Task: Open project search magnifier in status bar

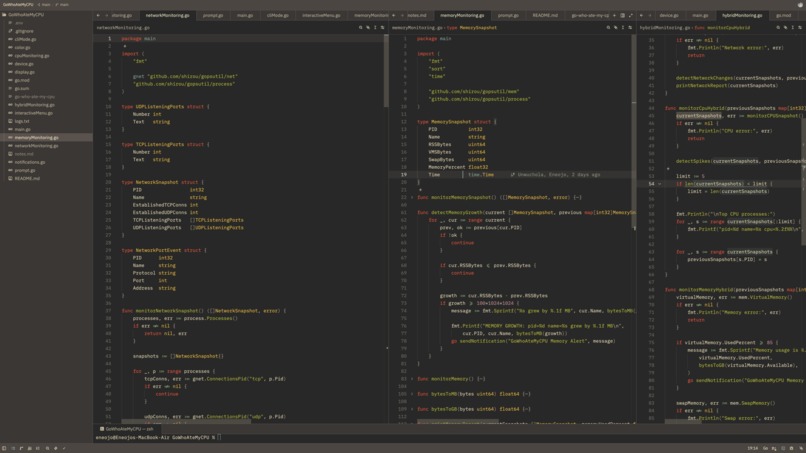Action: click(x=47, y=448)
